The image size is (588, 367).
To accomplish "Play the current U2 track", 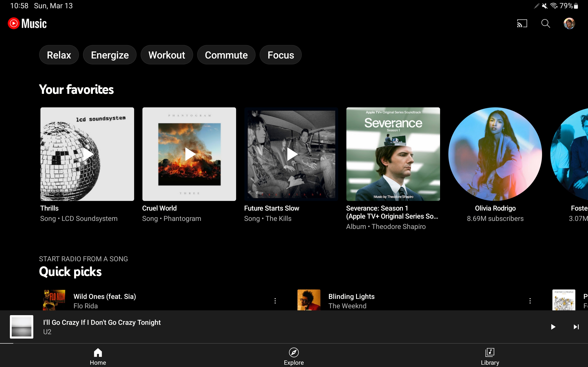I will [553, 327].
